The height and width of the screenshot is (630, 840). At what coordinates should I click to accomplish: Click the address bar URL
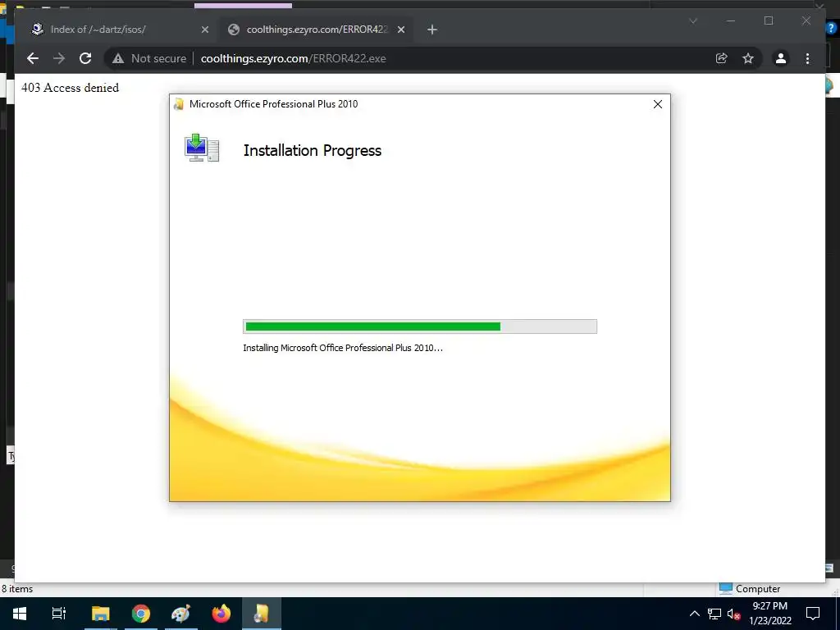293,58
